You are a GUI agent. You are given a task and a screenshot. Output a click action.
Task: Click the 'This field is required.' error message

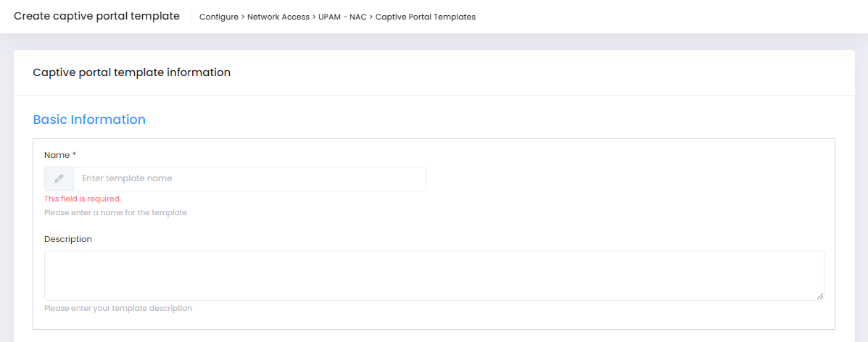[83, 199]
